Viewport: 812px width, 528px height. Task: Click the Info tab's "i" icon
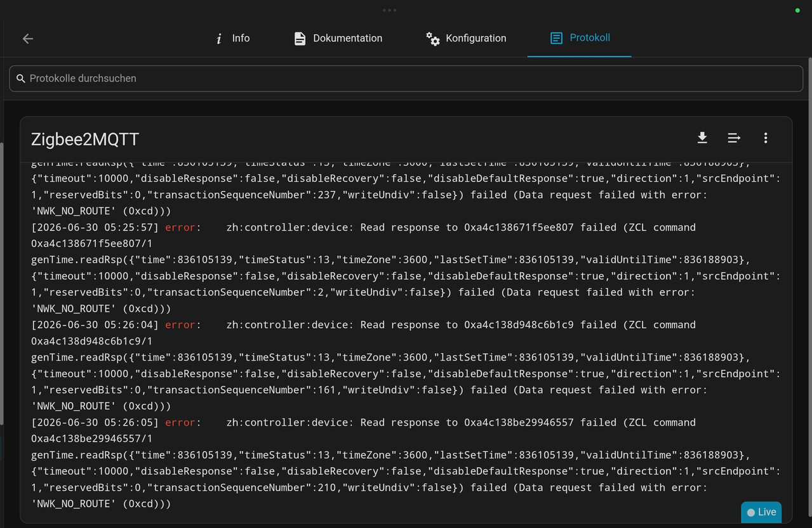point(219,39)
